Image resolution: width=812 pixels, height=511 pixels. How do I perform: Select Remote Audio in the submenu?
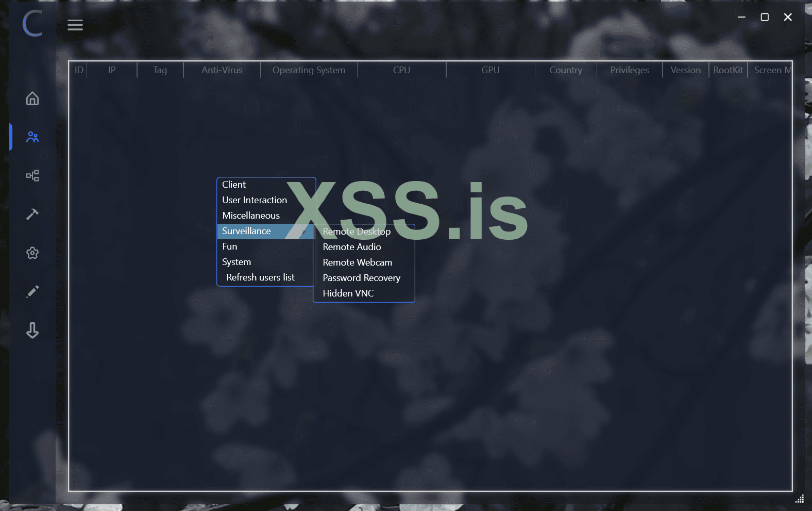(364, 247)
